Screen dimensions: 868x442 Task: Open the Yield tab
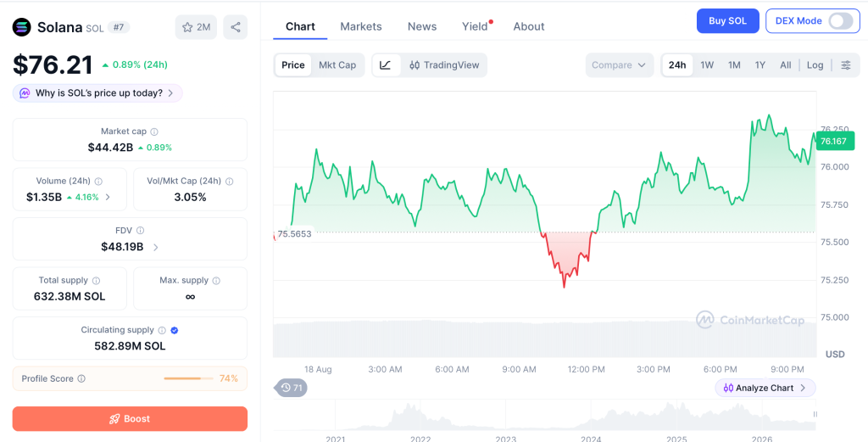[475, 26]
